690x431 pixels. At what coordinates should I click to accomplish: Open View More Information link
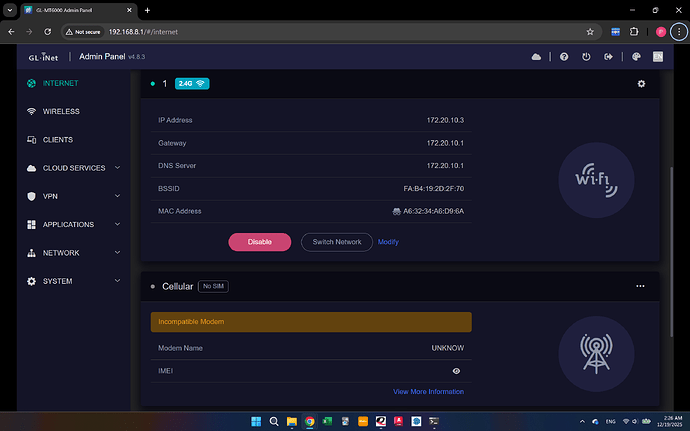point(428,392)
